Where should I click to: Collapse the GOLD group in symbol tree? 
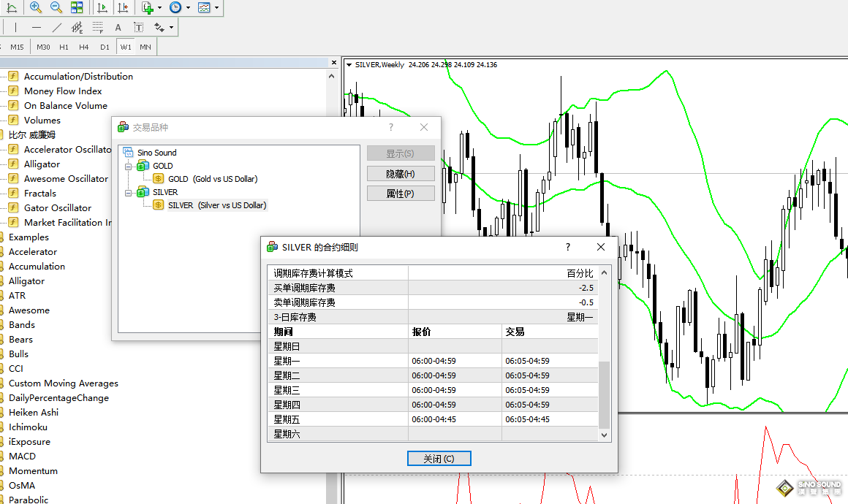tap(127, 166)
